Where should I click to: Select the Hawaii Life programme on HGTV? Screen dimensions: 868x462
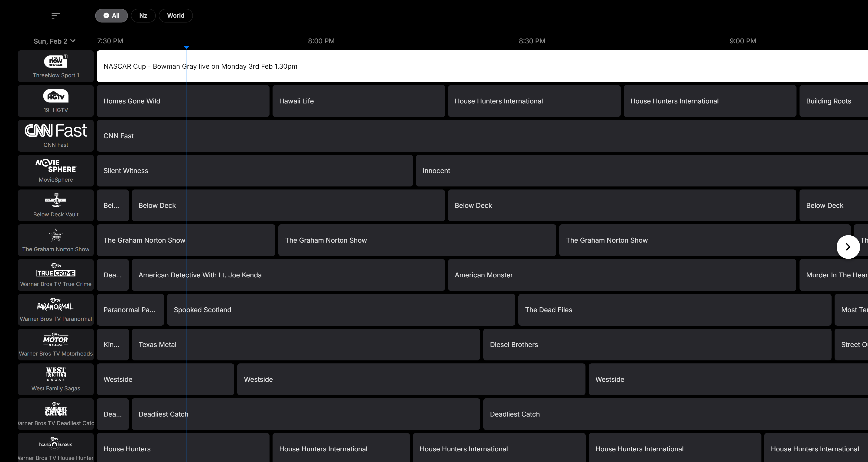point(359,101)
